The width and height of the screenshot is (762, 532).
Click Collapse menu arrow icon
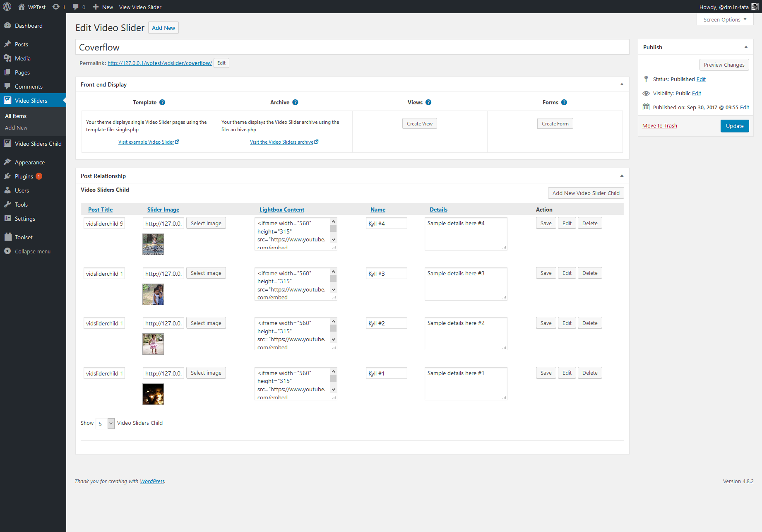click(7, 251)
